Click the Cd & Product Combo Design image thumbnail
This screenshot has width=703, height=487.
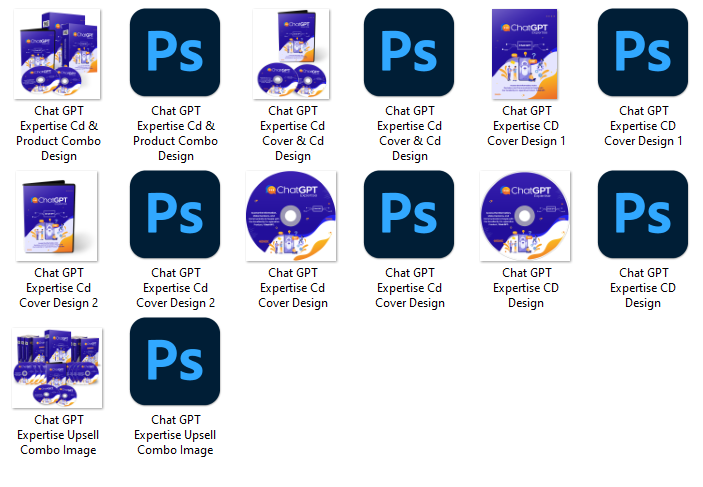(57, 54)
